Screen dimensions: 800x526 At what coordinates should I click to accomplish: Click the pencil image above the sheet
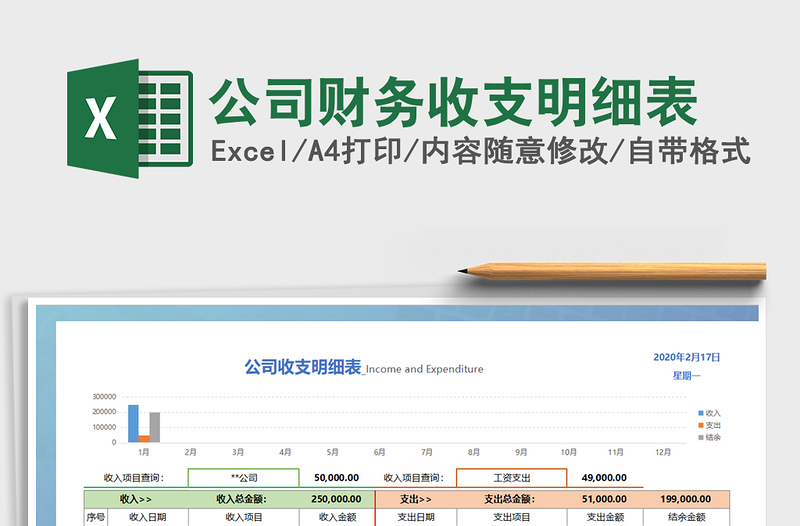(x=612, y=271)
